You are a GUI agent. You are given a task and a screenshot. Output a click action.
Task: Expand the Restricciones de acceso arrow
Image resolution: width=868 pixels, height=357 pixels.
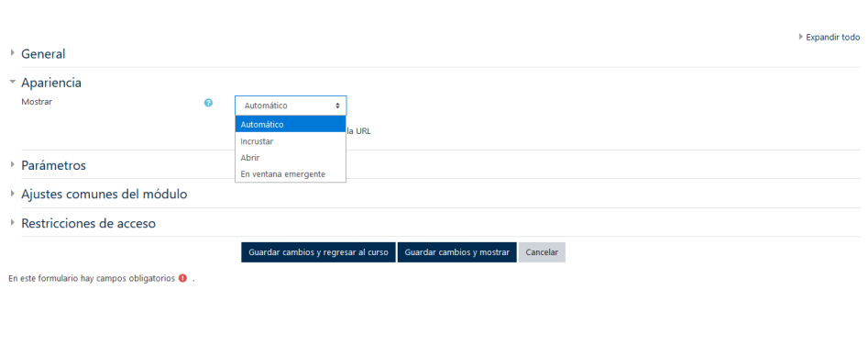click(12, 223)
